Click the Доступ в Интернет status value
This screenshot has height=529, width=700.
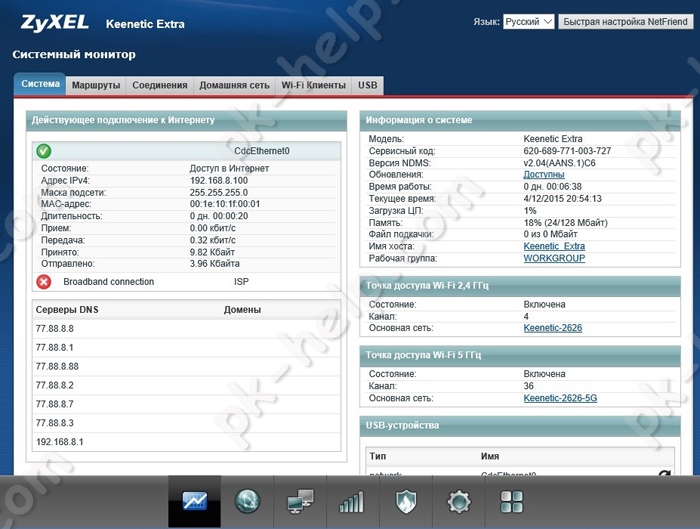(x=229, y=168)
